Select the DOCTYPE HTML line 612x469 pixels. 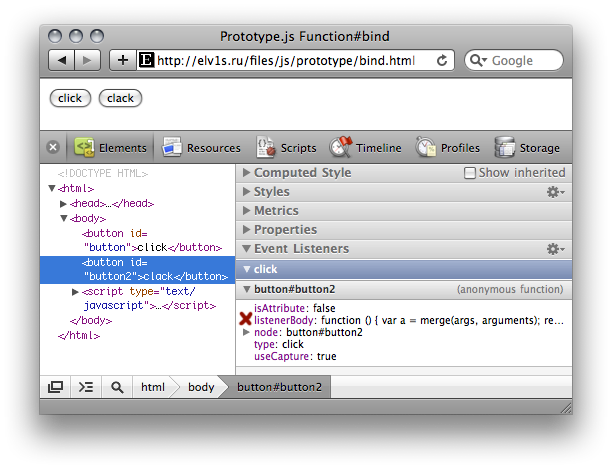point(103,173)
